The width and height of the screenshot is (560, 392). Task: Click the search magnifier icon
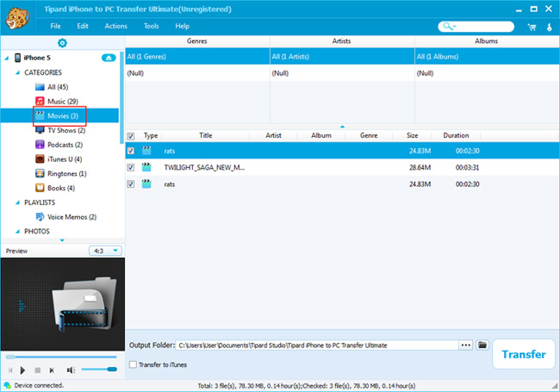coord(449,27)
